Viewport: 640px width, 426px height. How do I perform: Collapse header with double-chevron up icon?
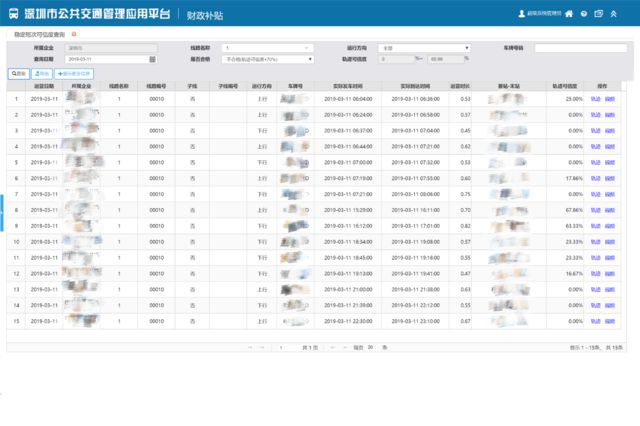click(x=613, y=14)
